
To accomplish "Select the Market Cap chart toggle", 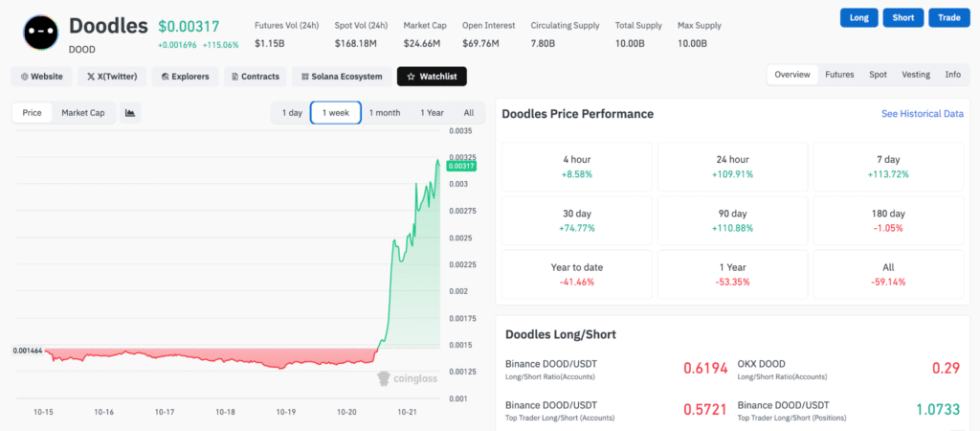I will point(83,113).
